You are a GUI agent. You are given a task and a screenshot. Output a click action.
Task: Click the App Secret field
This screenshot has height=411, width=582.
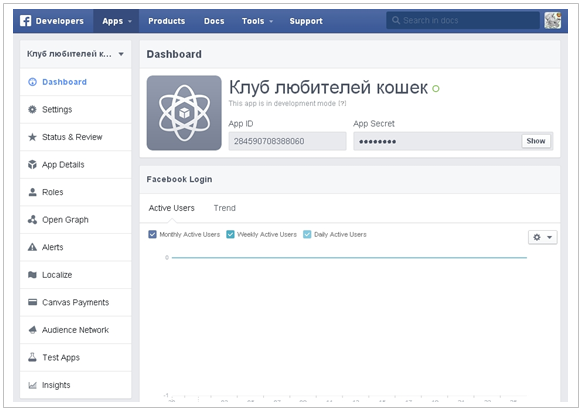453,141
